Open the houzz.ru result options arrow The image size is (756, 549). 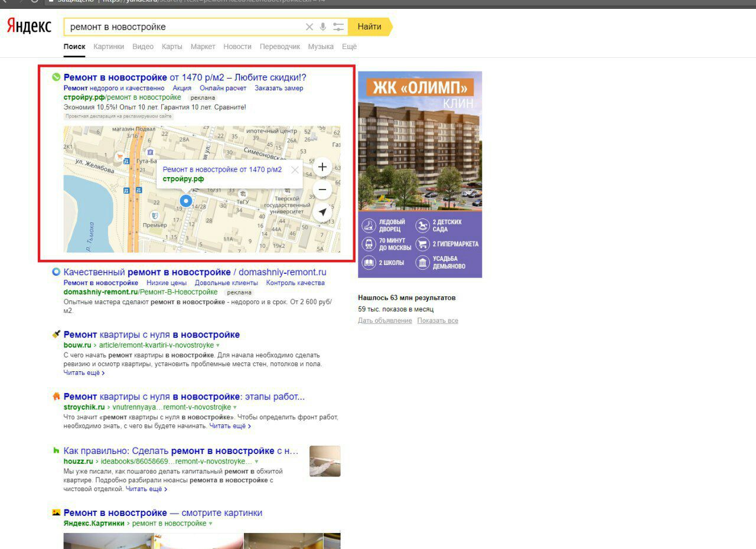[256, 461]
